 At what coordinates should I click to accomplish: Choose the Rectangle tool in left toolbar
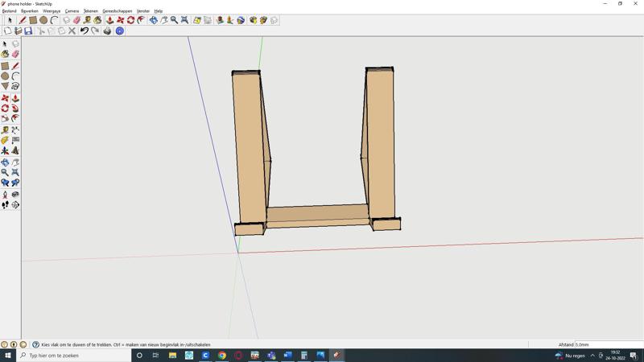tap(5, 66)
